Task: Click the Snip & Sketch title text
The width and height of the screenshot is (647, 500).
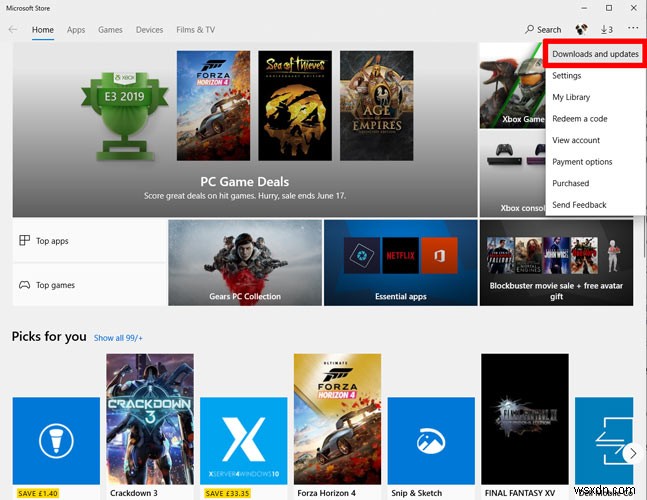Action: [x=417, y=493]
